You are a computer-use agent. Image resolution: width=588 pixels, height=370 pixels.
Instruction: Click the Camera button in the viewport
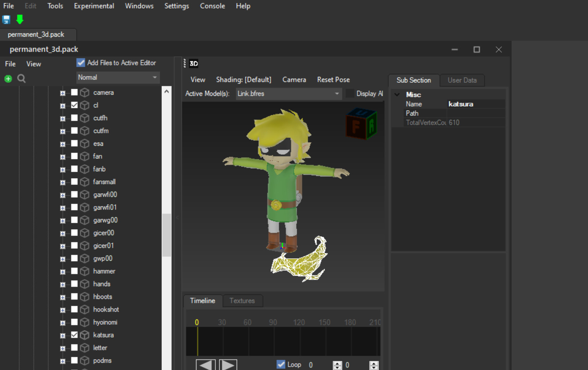click(294, 80)
